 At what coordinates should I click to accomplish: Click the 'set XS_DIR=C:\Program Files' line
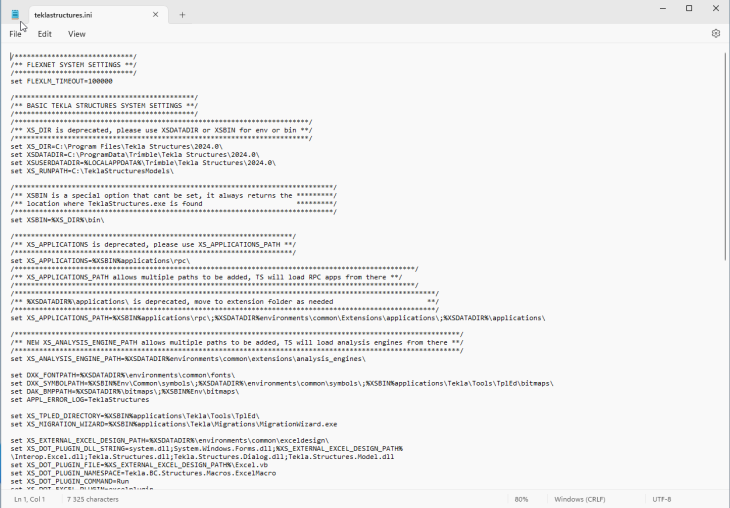[117, 147]
